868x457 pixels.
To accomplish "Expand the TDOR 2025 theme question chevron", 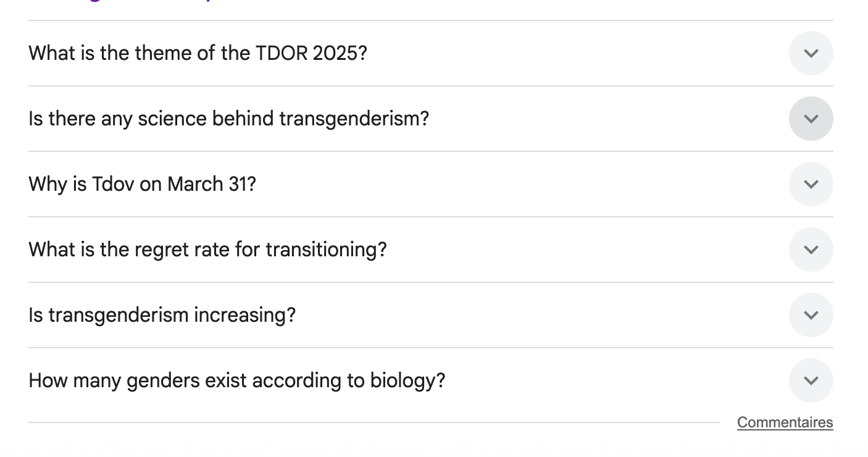I will pyautogui.click(x=811, y=53).
